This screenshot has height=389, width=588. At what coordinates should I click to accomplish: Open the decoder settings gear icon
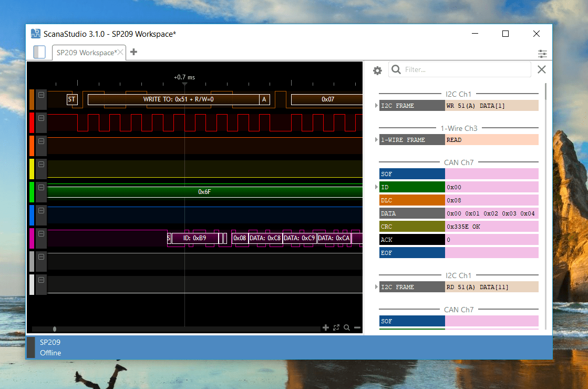click(377, 69)
